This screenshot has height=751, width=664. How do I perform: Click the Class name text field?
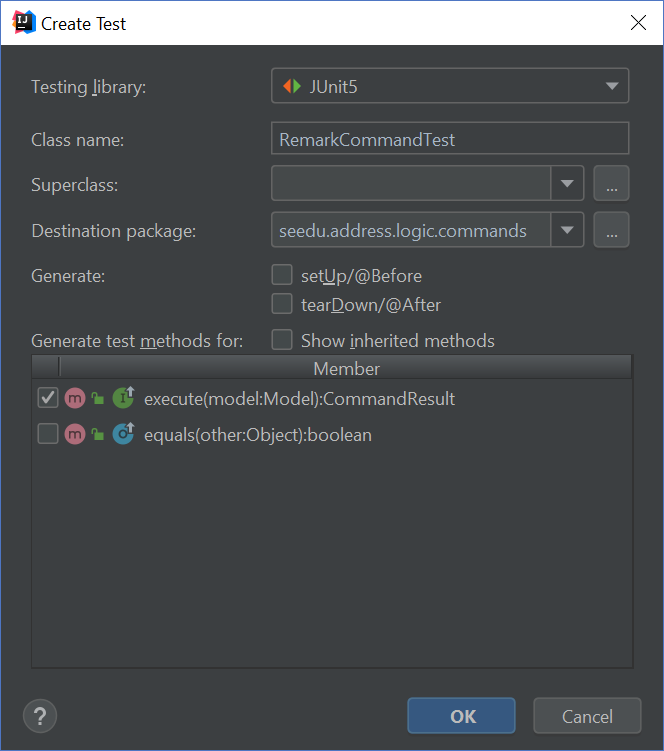pos(450,139)
